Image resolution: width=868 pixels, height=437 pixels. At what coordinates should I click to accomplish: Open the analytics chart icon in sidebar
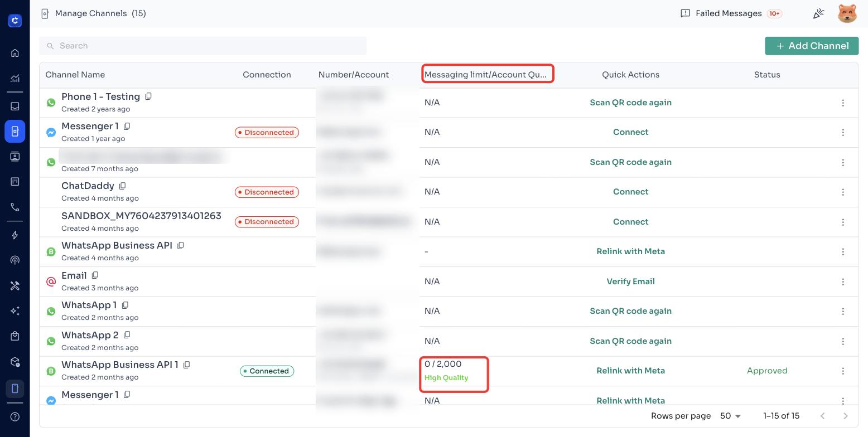(15, 78)
